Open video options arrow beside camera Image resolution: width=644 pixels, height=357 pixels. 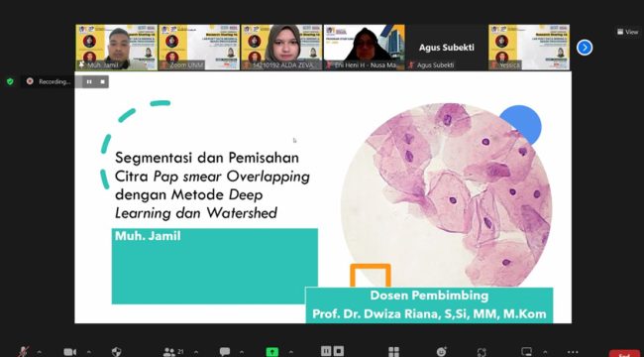(89, 352)
